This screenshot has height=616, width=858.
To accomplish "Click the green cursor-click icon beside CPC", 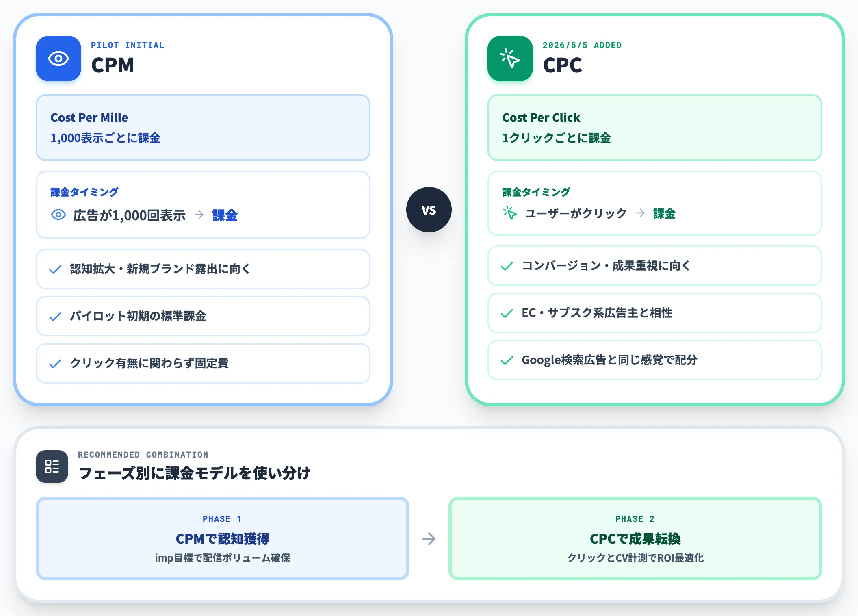I will tap(510, 59).
